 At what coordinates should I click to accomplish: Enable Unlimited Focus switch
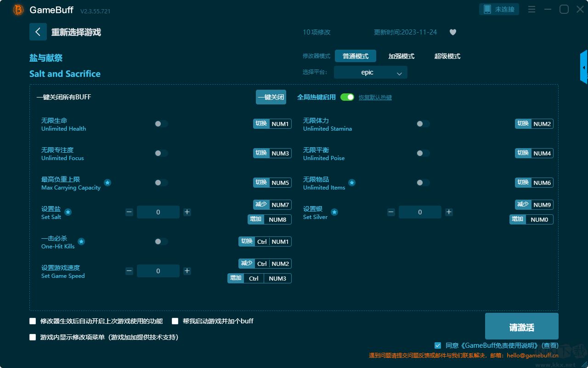click(x=161, y=153)
